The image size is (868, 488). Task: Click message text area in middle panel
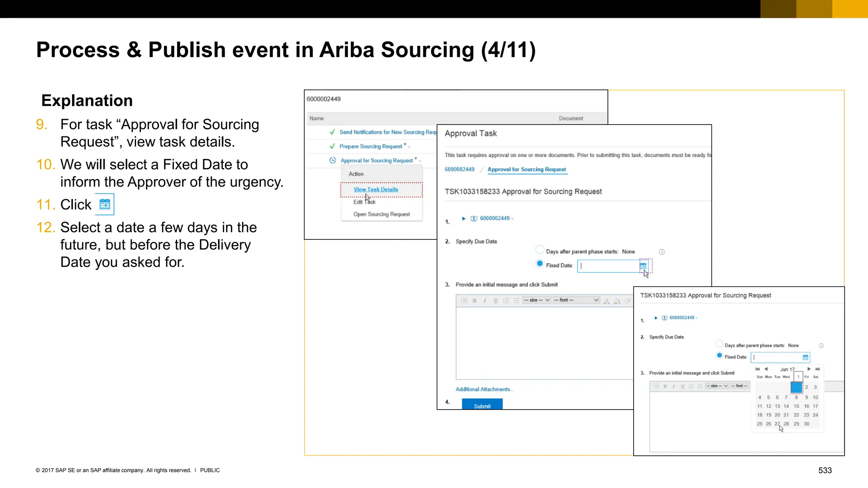(545, 344)
